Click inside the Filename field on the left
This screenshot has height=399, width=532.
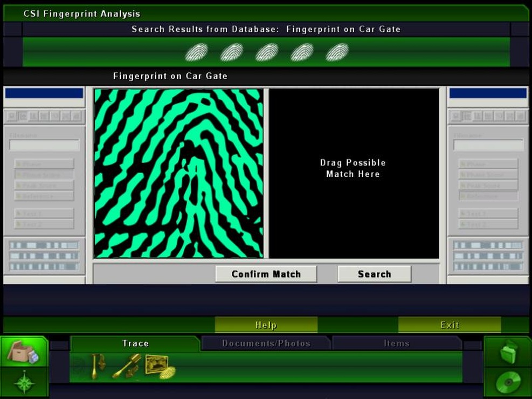point(43,145)
